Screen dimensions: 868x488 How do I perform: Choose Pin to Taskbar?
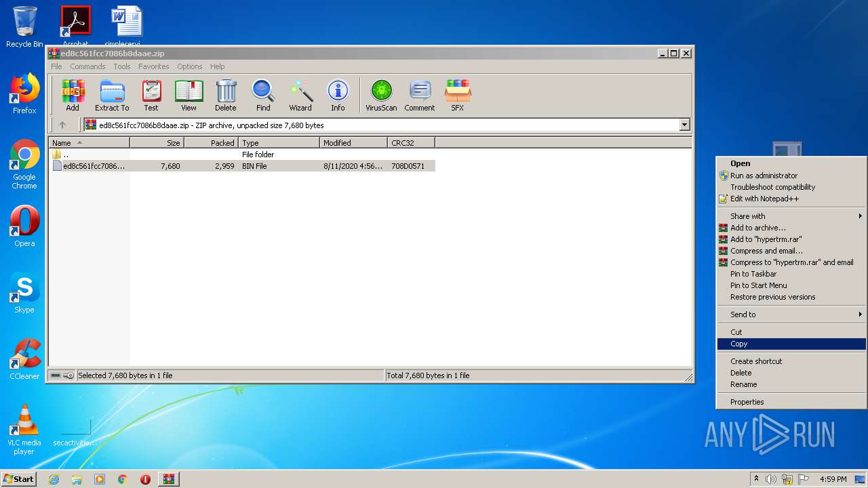(791, 274)
